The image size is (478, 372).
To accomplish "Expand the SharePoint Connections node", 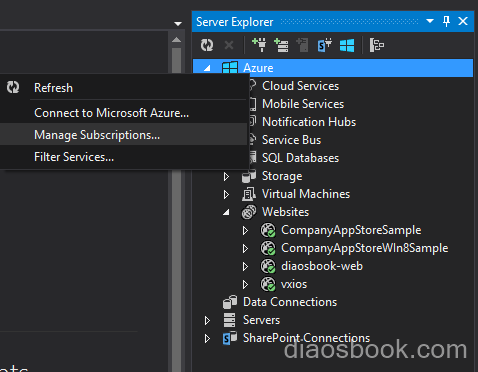I will click(x=207, y=338).
